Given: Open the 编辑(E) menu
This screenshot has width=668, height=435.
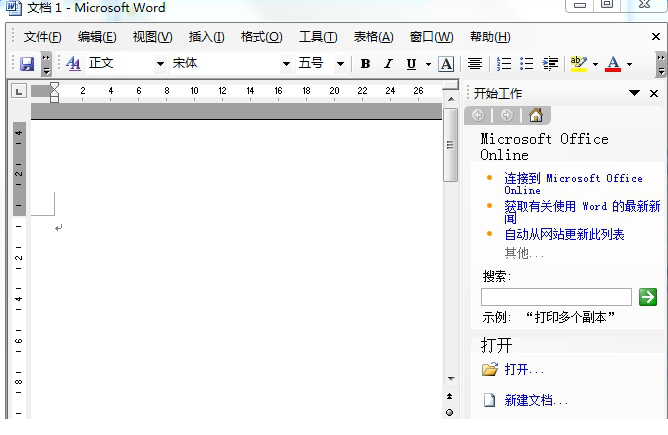Looking at the screenshot, I should click(x=97, y=37).
